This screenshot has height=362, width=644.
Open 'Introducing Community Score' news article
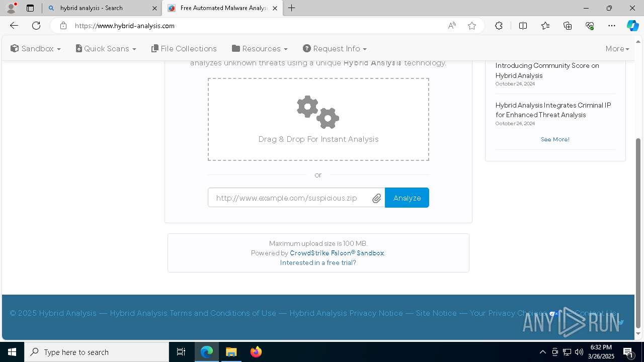pos(547,70)
